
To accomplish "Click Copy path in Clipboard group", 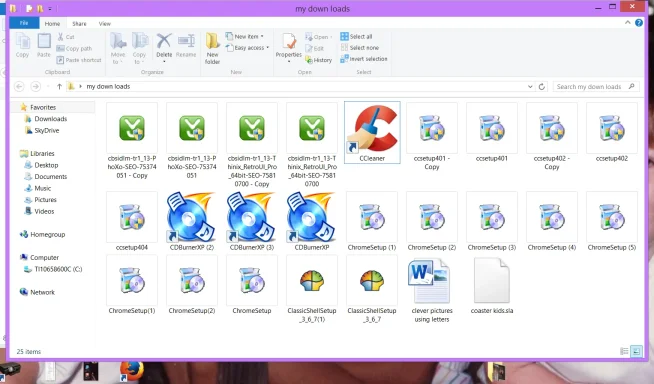I will coord(74,48).
